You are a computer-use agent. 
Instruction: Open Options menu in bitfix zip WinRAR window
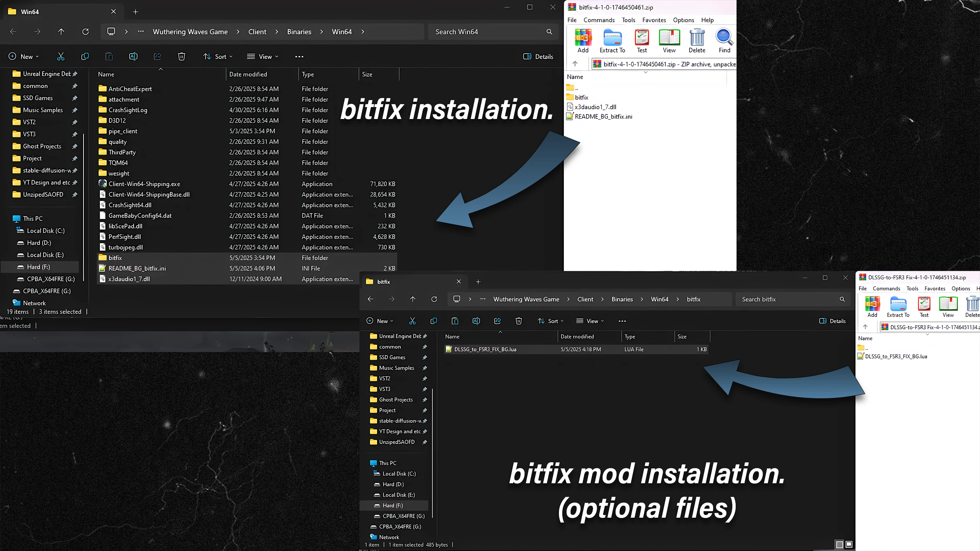pos(683,20)
